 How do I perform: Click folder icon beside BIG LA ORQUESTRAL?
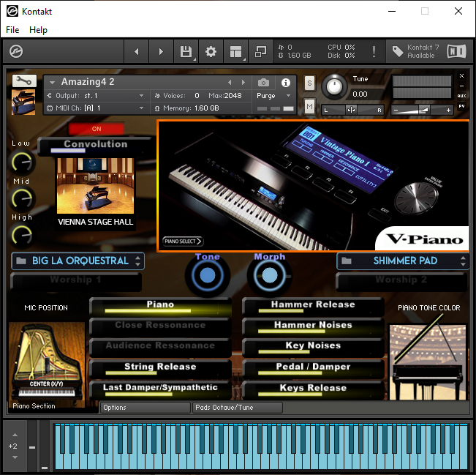point(21,261)
